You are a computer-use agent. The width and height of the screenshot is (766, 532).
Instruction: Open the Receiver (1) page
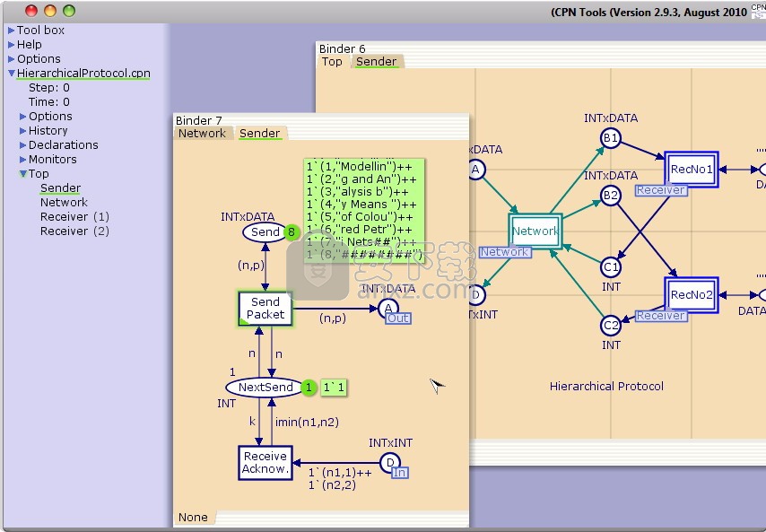(x=74, y=216)
